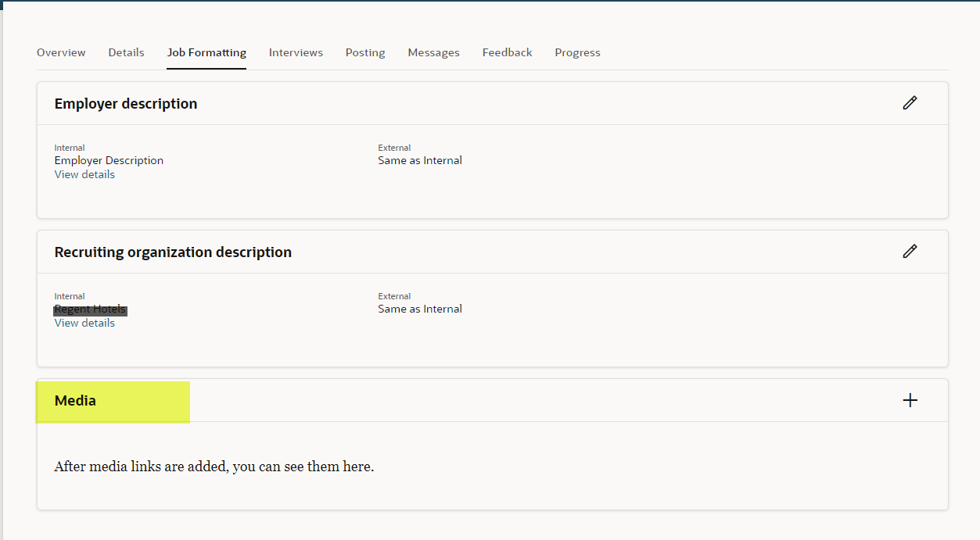The image size is (980, 540).
Task: Click the Employer description edit pencil icon
Action: (910, 102)
